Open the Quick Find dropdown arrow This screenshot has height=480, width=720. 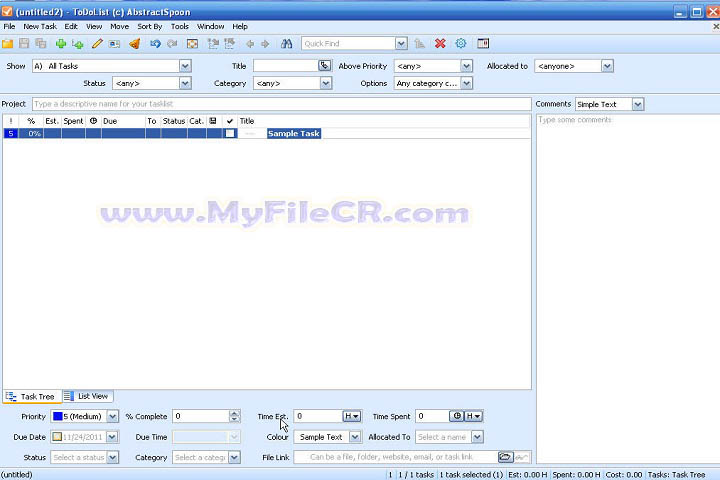pyautogui.click(x=401, y=44)
